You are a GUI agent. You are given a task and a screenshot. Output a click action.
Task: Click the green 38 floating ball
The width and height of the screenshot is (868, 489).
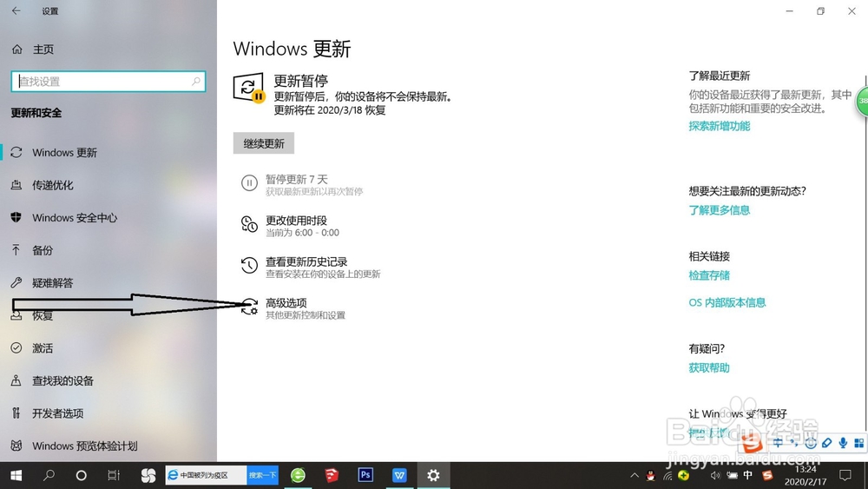click(x=863, y=101)
